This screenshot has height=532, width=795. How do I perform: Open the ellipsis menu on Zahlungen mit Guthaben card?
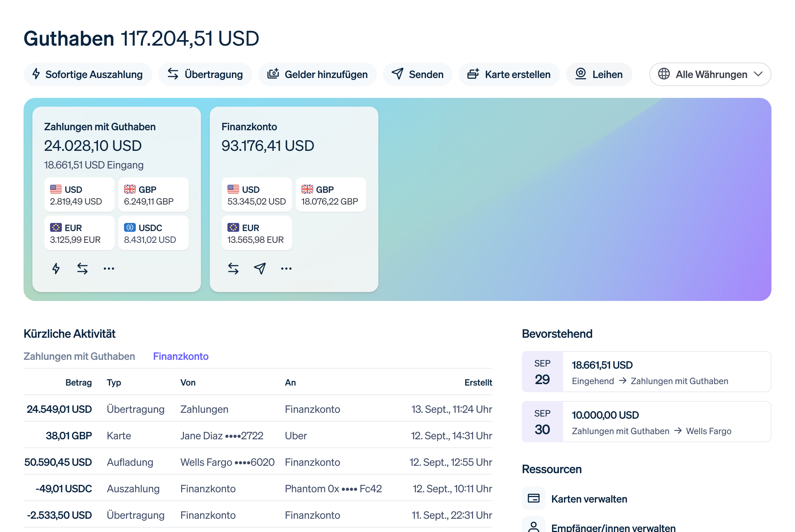pos(109,269)
